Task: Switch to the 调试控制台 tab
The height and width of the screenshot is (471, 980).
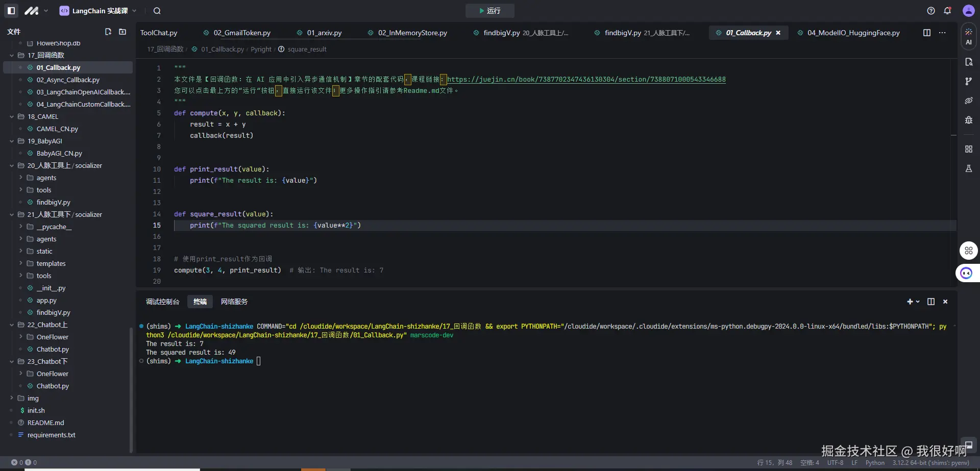Action: (162, 302)
